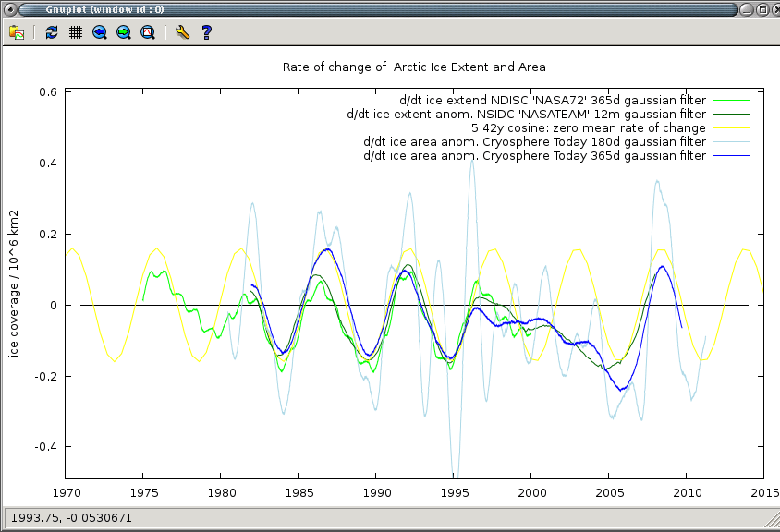Click the x-axis tick label 1970

point(67,492)
